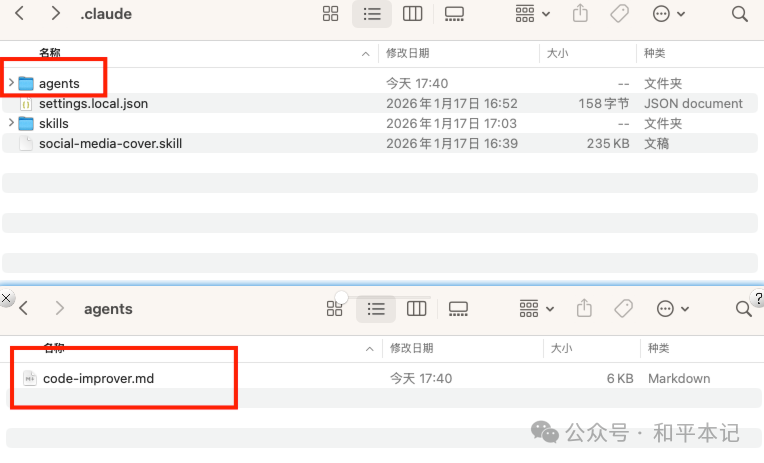Sort .claude window by 修改日期 column
Image resolution: width=764 pixels, height=463 pixels.
click(x=407, y=53)
